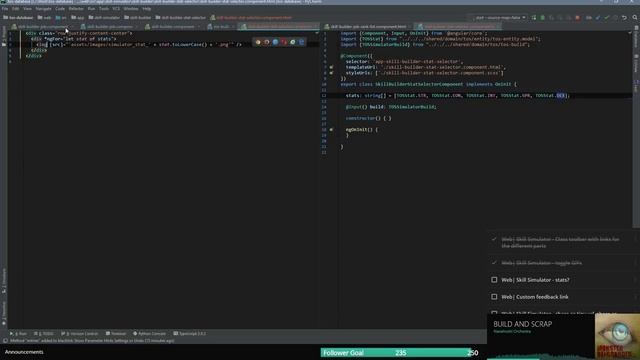Click the green VCS commit checkmark
This screenshot has width=640, height=360.
(607, 18)
